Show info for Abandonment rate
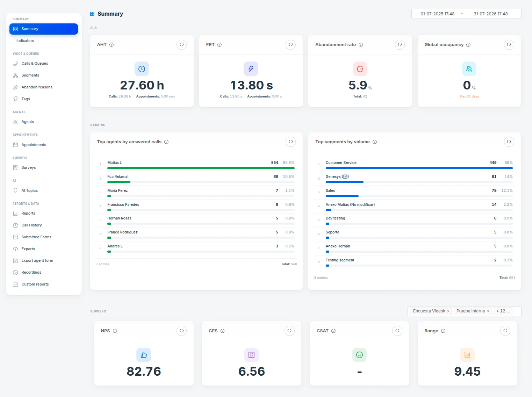 (361, 45)
